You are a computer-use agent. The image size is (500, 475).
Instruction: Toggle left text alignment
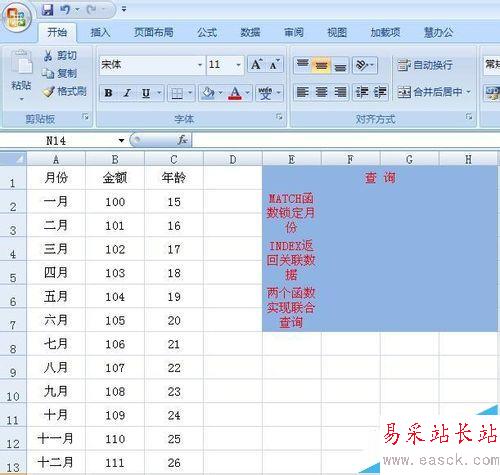point(302,92)
